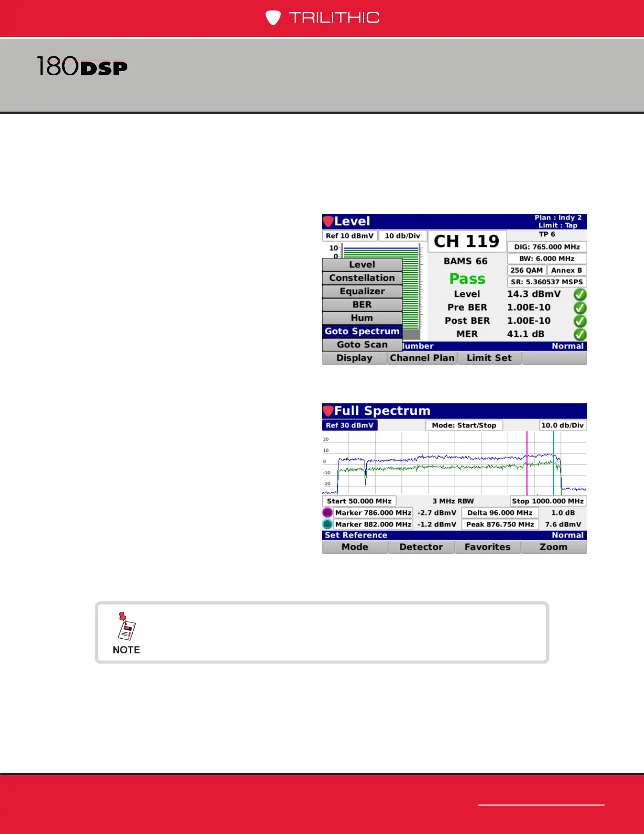Open the Display softkey on Level screen
Image resolution: width=644 pixels, height=834 pixels.
[x=354, y=358]
